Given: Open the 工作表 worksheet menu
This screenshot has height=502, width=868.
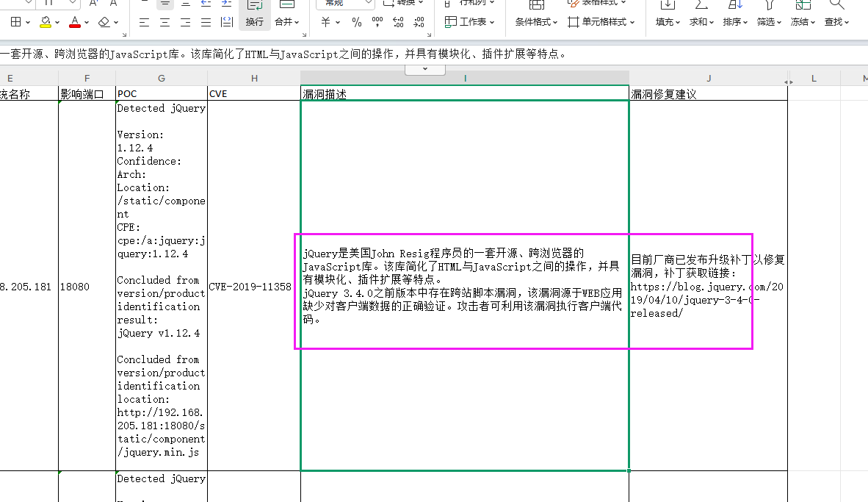Looking at the screenshot, I should 469,21.
